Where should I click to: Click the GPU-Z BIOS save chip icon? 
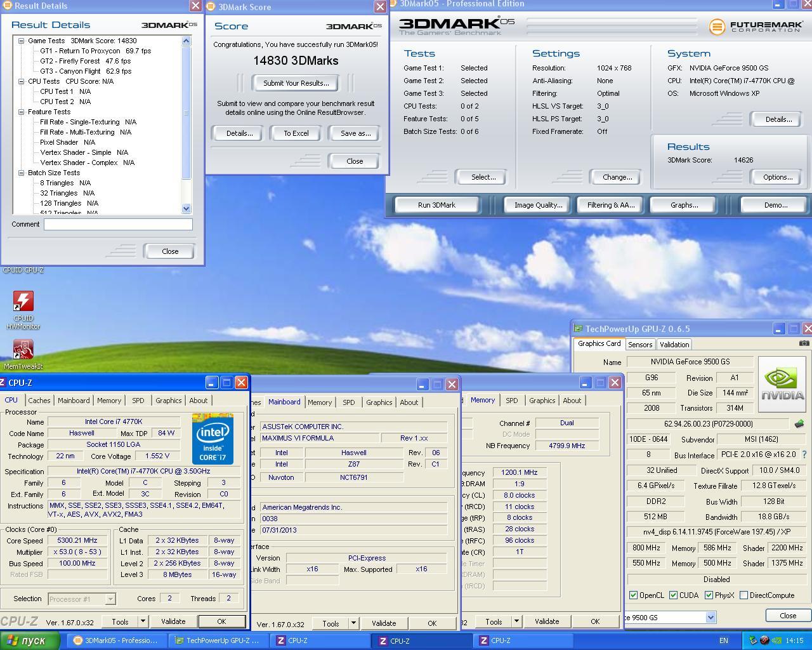point(799,423)
